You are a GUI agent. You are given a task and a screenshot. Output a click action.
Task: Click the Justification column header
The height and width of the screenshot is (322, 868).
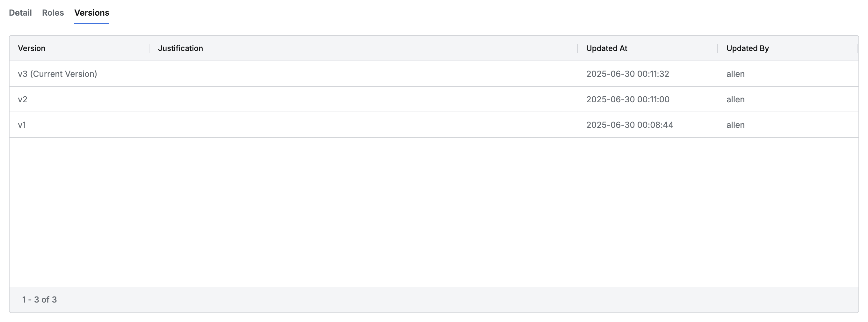point(180,48)
